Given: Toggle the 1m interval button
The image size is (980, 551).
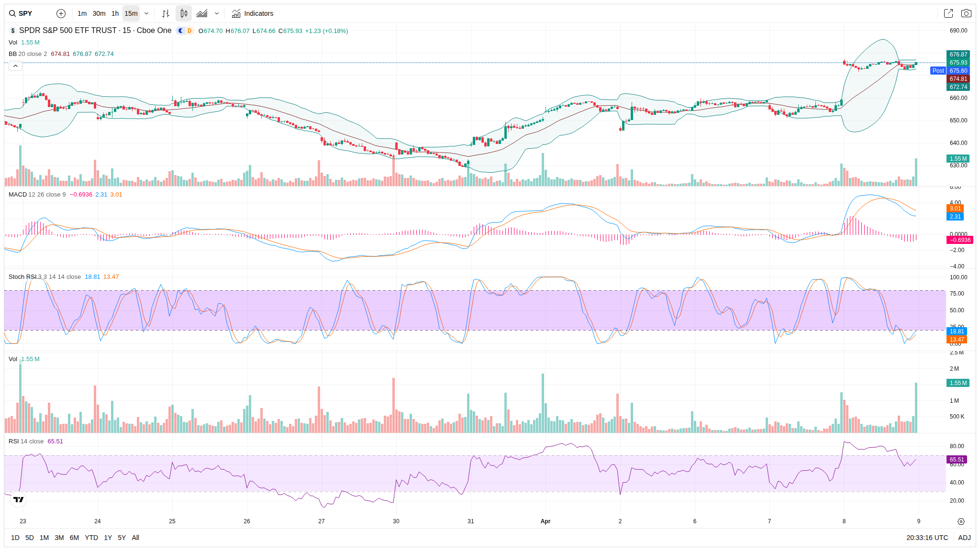Looking at the screenshot, I should click(x=82, y=13).
